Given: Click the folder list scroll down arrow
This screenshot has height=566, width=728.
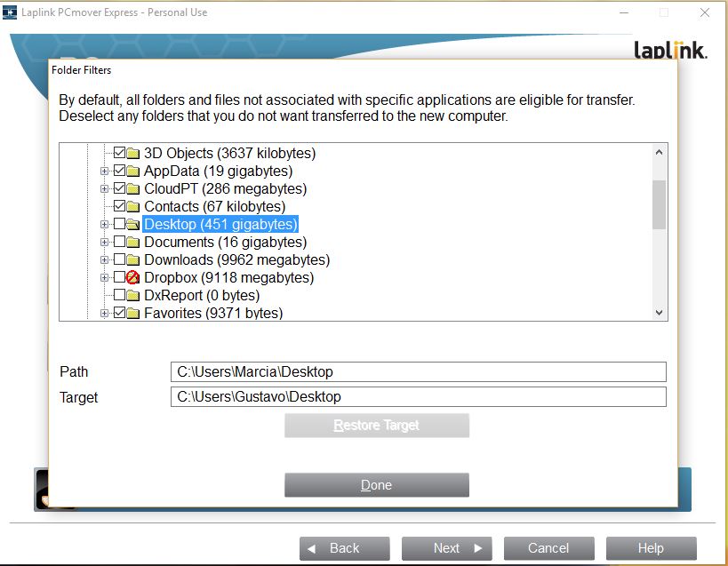Looking at the screenshot, I should pyautogui.click(x=659, y=313).
